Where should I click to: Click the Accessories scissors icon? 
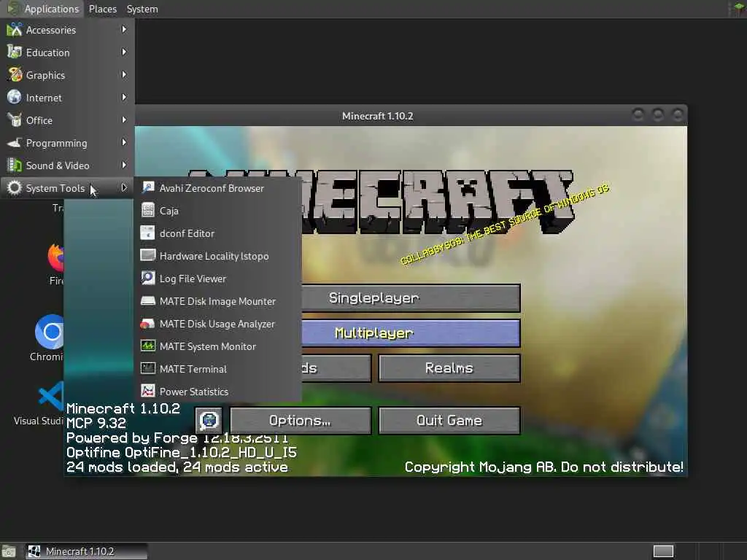pos(15,29)
